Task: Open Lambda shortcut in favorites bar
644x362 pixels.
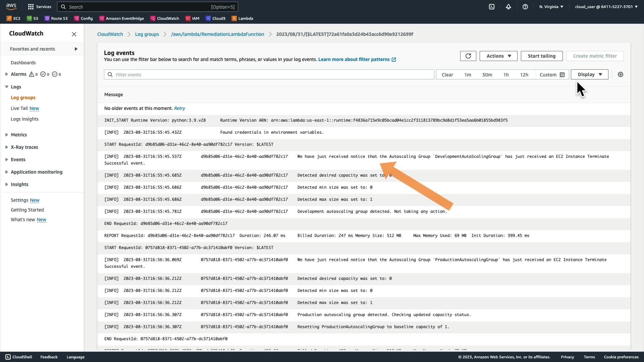Action: point(242,18)
